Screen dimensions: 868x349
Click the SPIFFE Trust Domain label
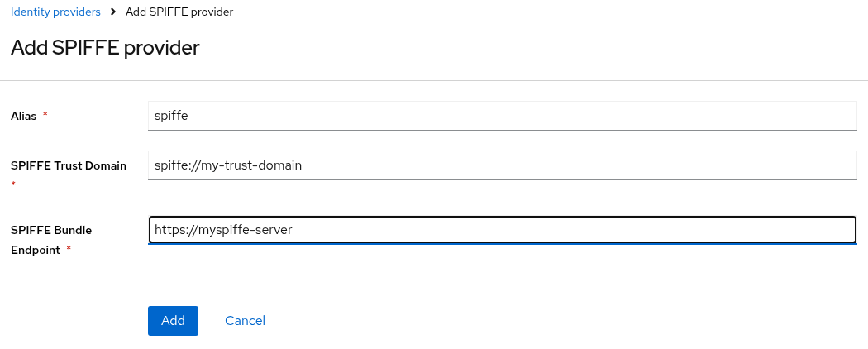coord(69,165)
